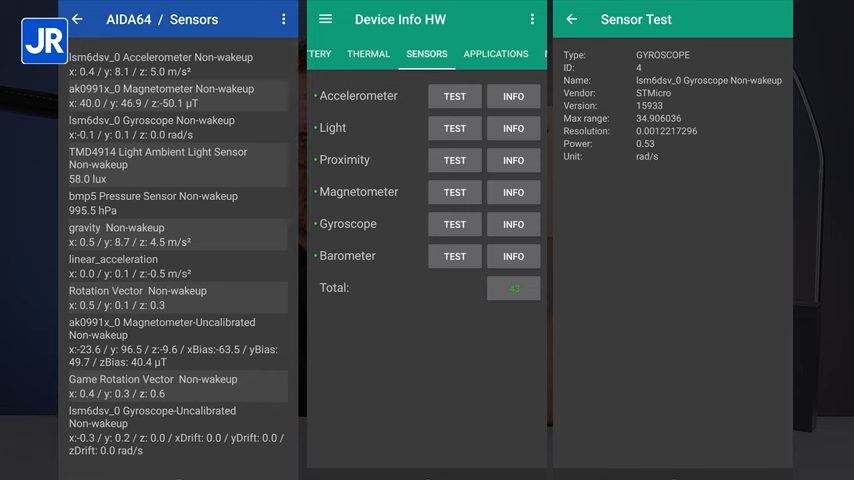
Task: Show info for the Accelerometer
Action: pyautogui.click(x=514, y=96)
